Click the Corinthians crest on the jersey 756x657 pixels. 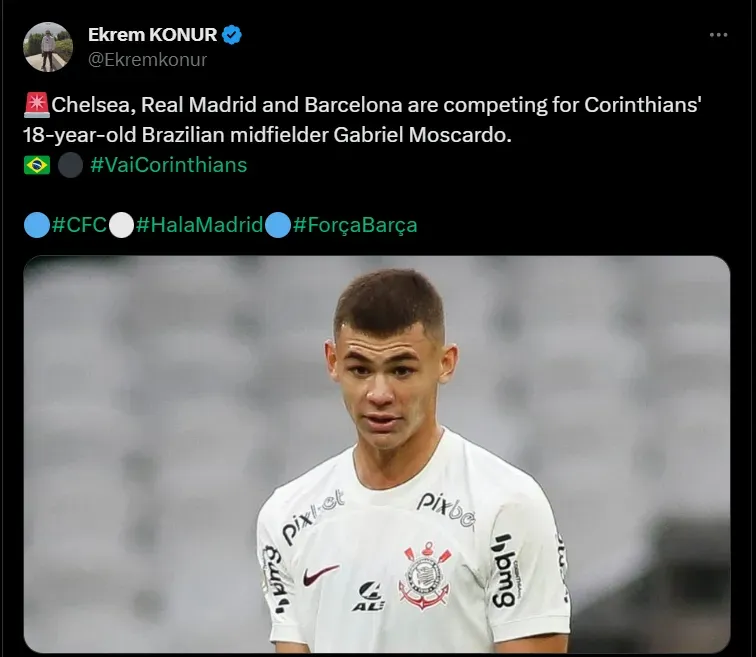pos(424,576)
